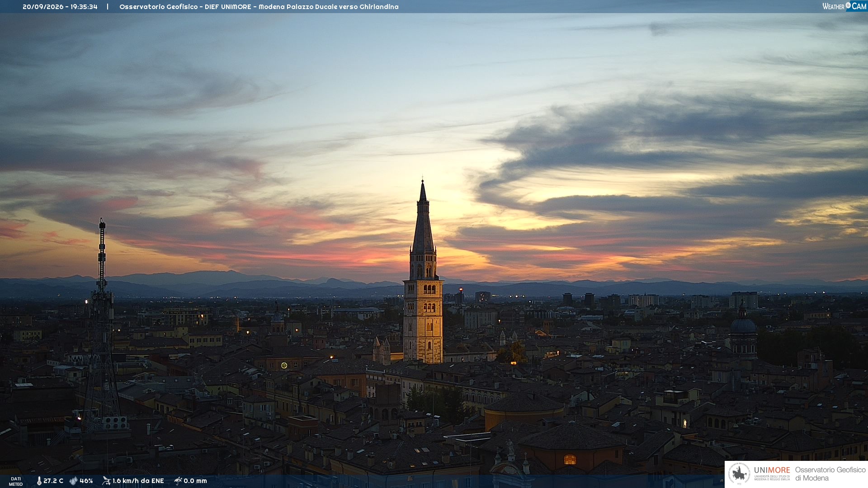Click the wind direction icon
The image size is (868, 488).
[106, 481]
